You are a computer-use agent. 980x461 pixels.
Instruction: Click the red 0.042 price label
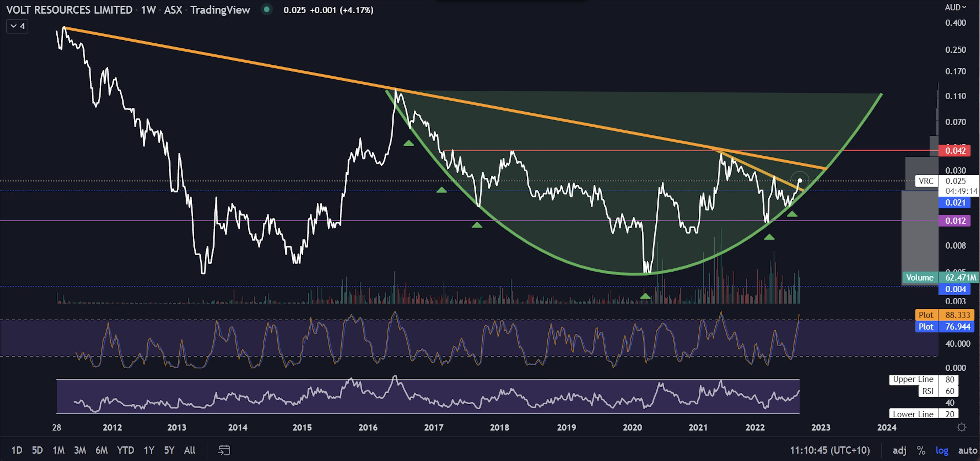tap(955, 150)
